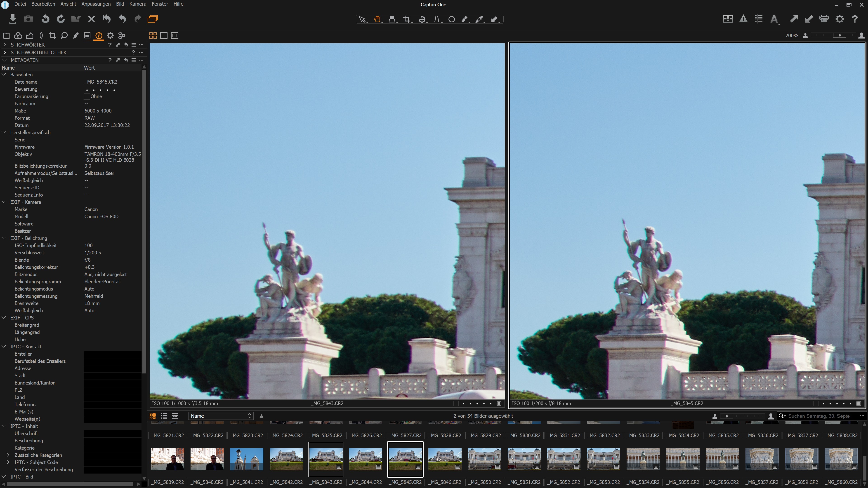
Task: Adjust the viewer zoom slider
Action: (x=839, y=35)
